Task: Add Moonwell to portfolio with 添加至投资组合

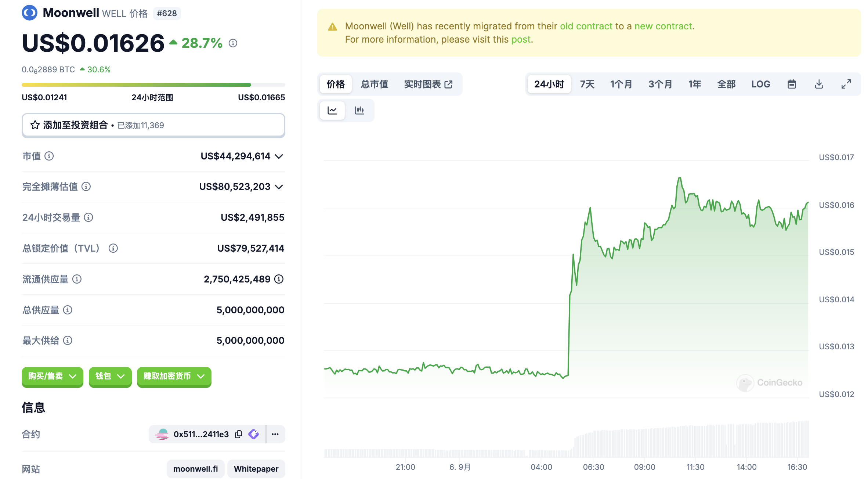Action: [153, 125]
